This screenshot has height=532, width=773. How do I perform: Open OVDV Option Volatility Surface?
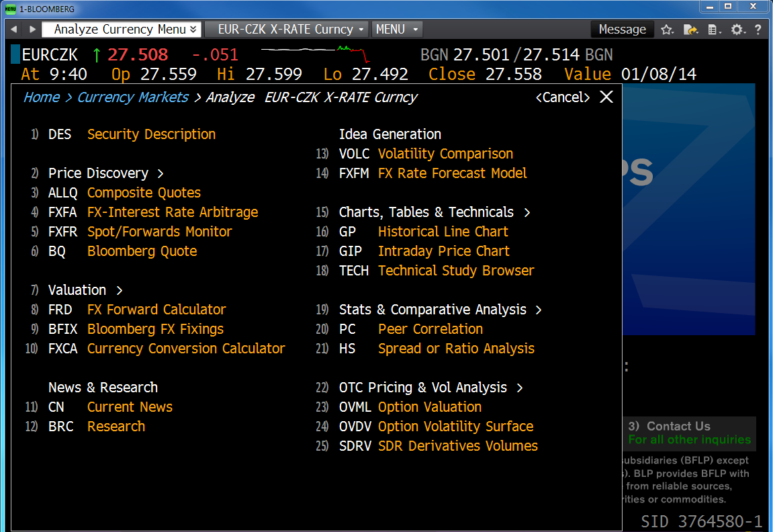[436, 427]
